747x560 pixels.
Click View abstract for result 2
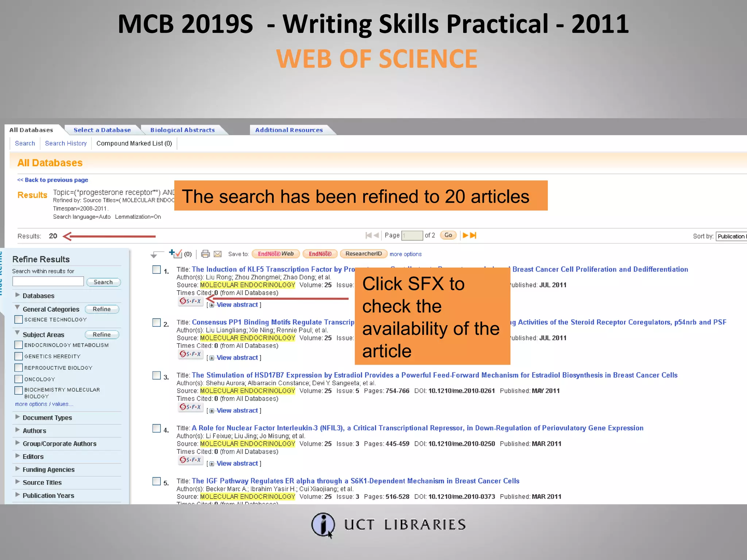(237, 358)
